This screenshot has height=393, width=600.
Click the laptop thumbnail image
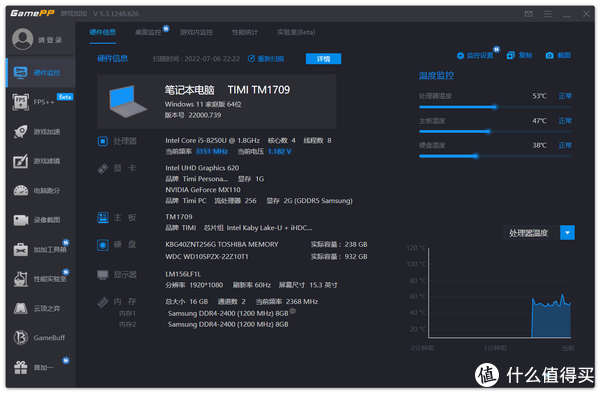click(x=127, y=101)
